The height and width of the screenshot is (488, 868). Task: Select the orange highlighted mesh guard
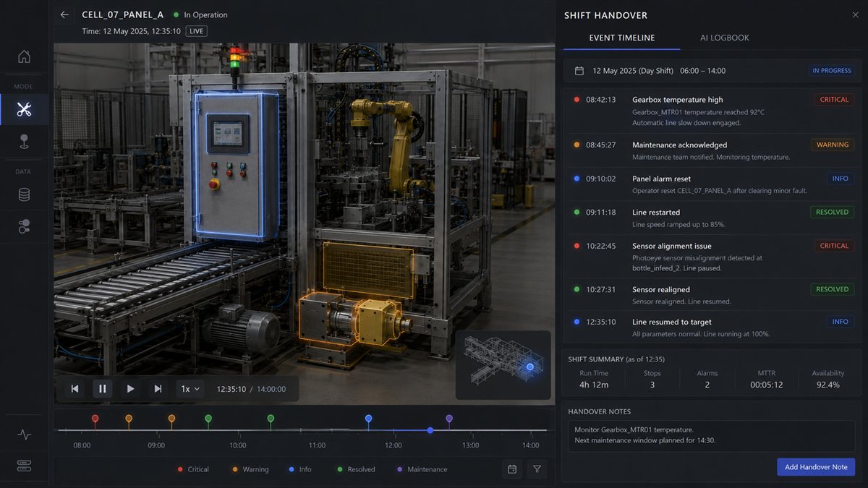367,270
